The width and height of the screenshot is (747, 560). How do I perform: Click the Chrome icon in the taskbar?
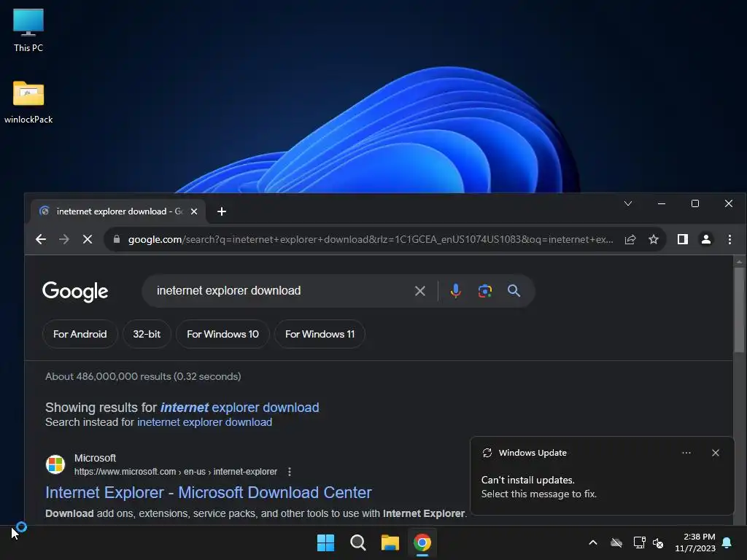tap(422, 542)
